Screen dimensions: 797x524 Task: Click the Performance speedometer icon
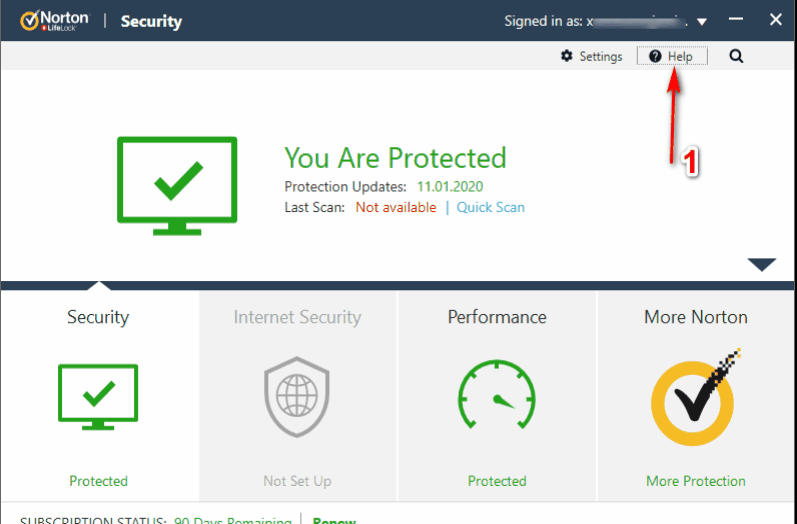pyautogui.click(x=497, y=394)
